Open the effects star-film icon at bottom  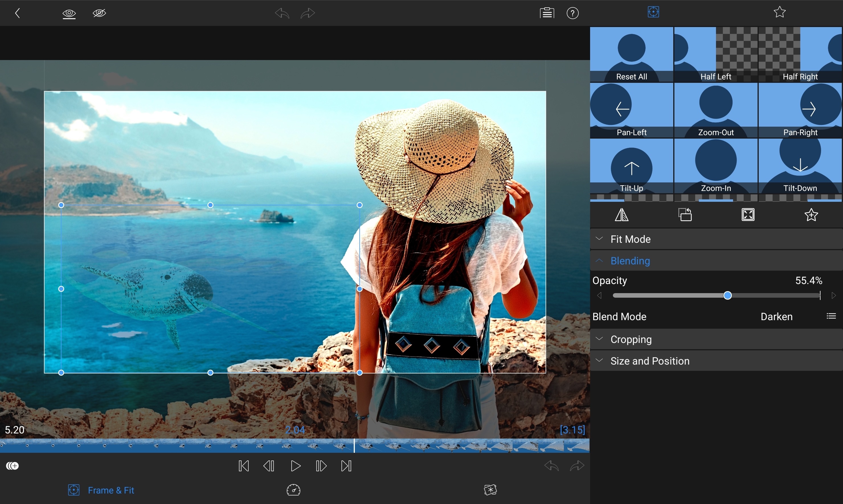pos(490,490)
